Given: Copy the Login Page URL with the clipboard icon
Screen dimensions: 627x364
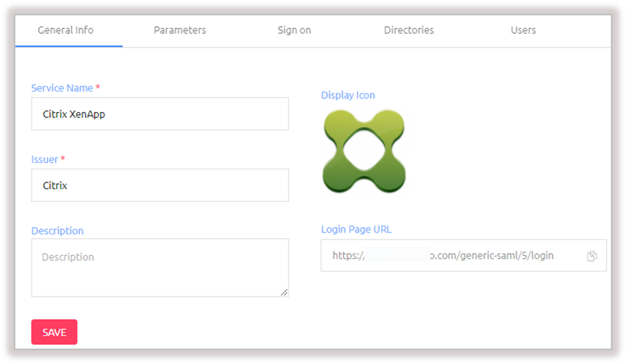Looking at the screenshot, I should coord(592,256).
